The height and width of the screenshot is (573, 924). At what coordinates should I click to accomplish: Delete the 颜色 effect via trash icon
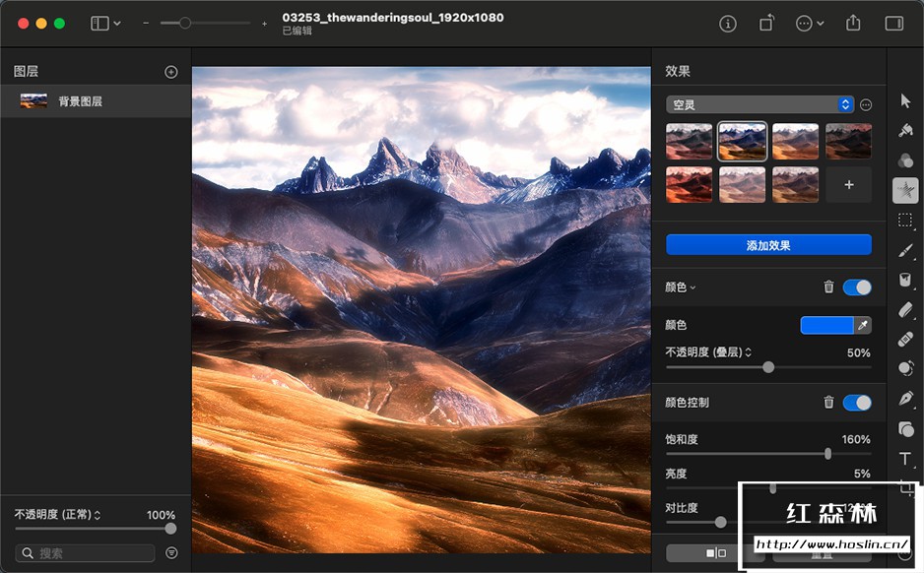[828, 286]
